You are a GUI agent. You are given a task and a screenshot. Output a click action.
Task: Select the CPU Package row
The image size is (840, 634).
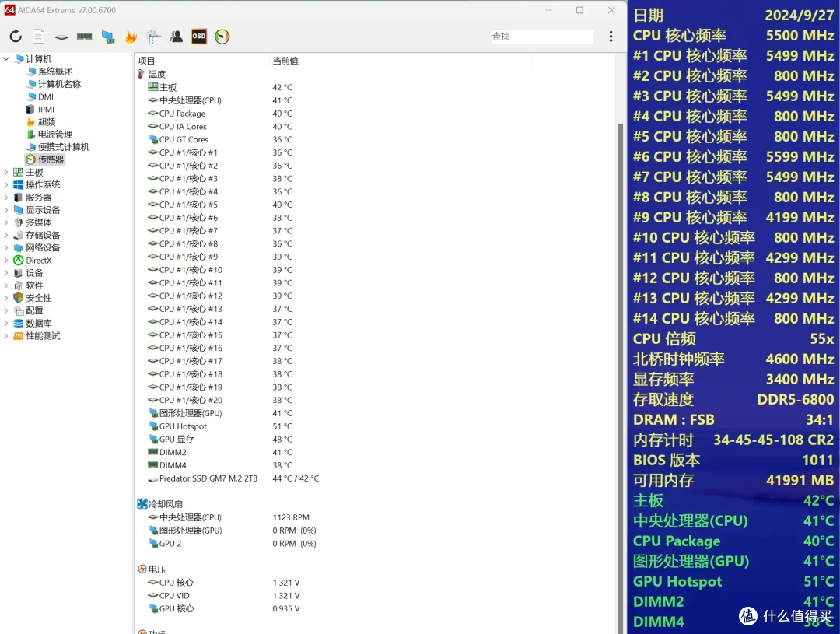(x=221, y=114)
